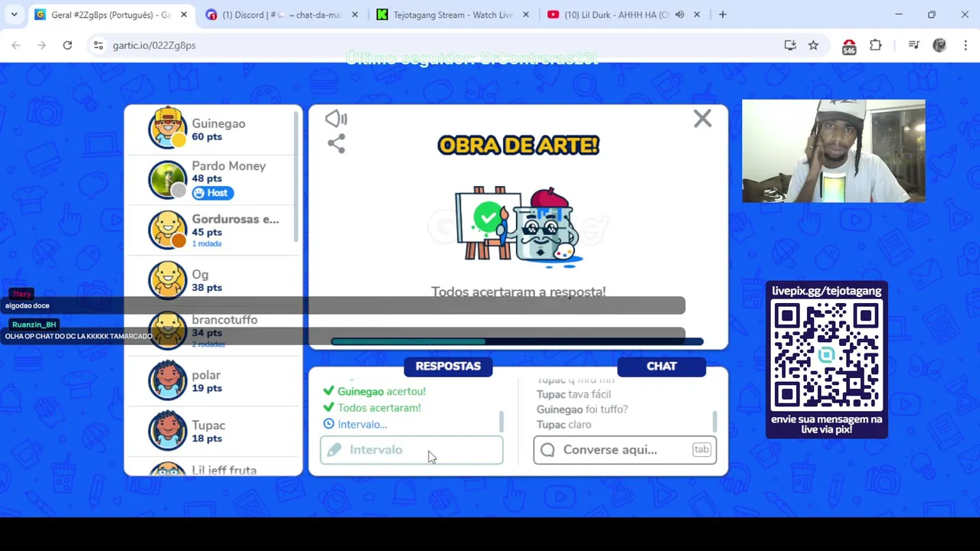Mute the game sound speaker icon

click(336, 119)
